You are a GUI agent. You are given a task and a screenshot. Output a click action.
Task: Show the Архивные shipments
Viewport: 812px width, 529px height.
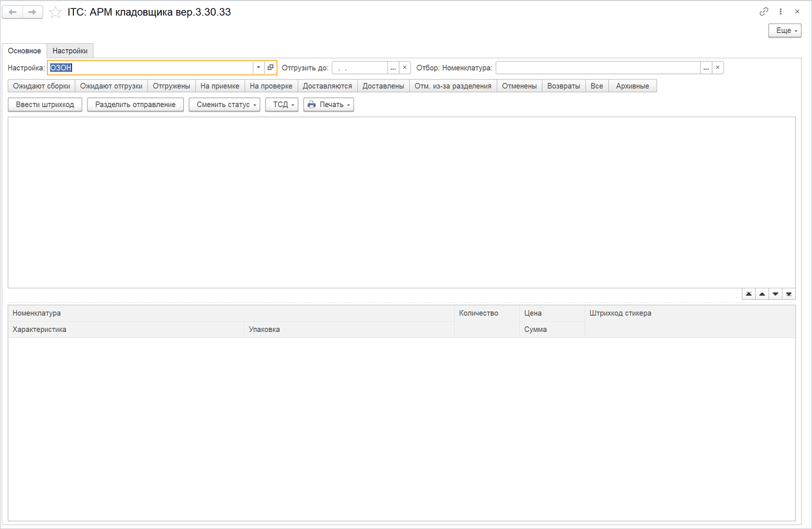[x=632, y=86]
